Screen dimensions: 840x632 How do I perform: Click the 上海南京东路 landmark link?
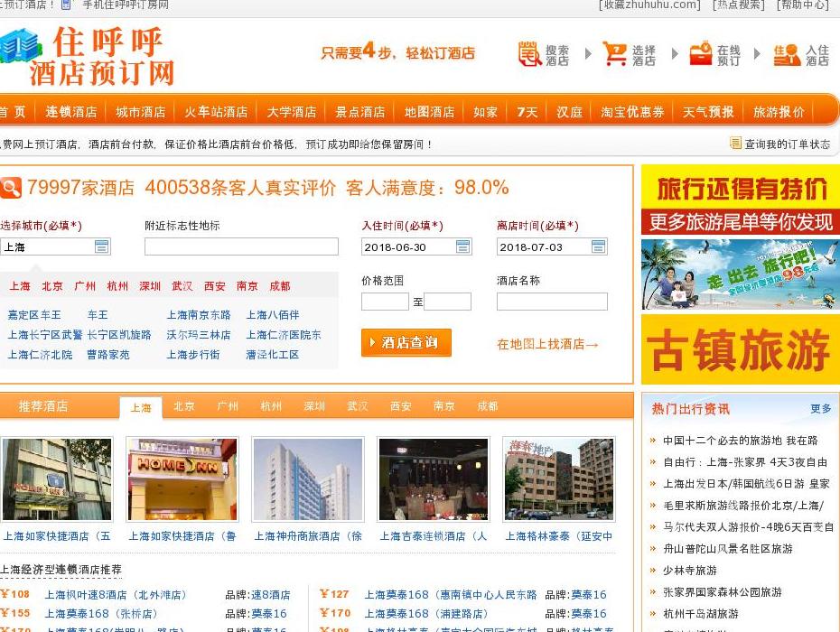pyautogui.click(x=198, y=315)
